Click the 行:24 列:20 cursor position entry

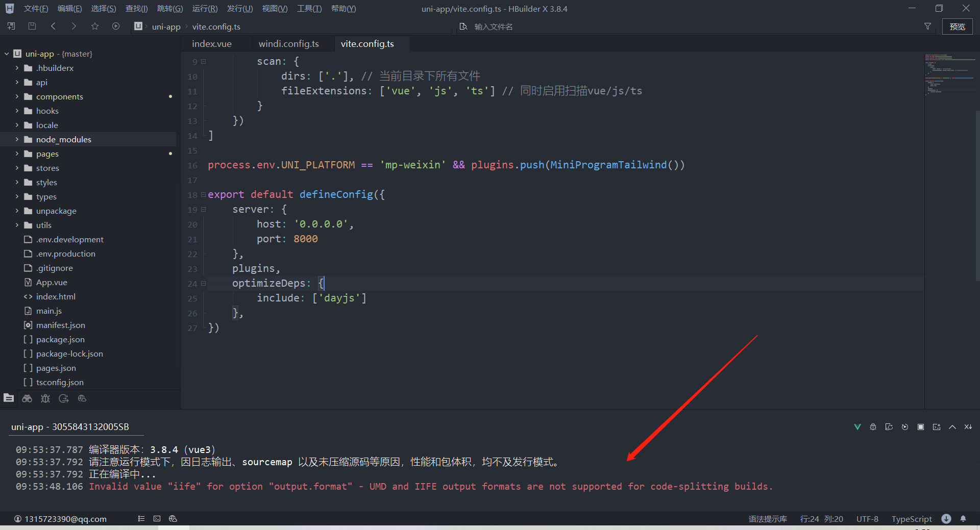tap(822, 519)
